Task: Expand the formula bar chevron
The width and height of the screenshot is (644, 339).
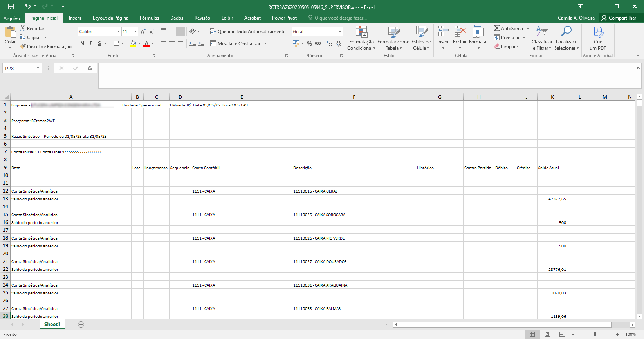Action: coord(638,67)
